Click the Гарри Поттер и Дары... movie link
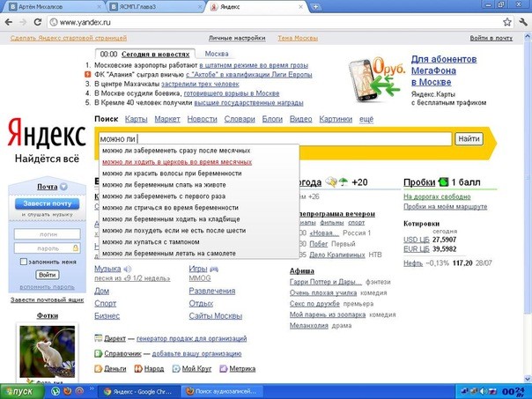This screenshot has height=399, width=532. pyautogui.click(x=326, y=282)
